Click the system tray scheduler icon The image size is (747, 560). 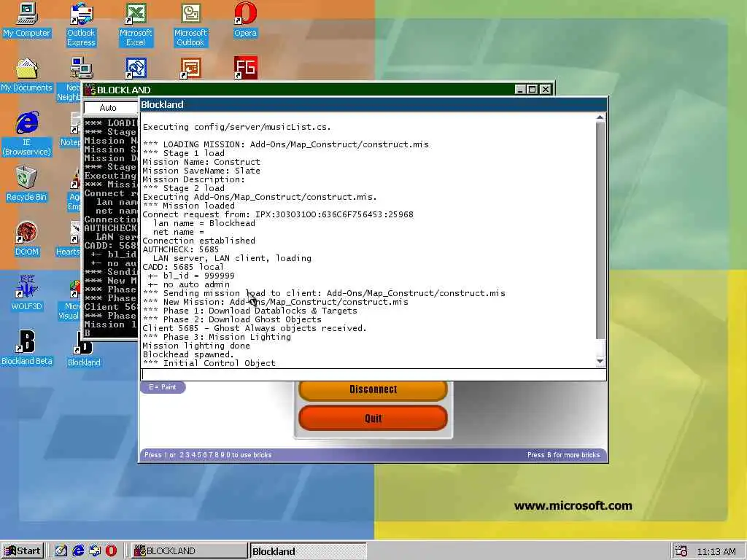(681, 551)
